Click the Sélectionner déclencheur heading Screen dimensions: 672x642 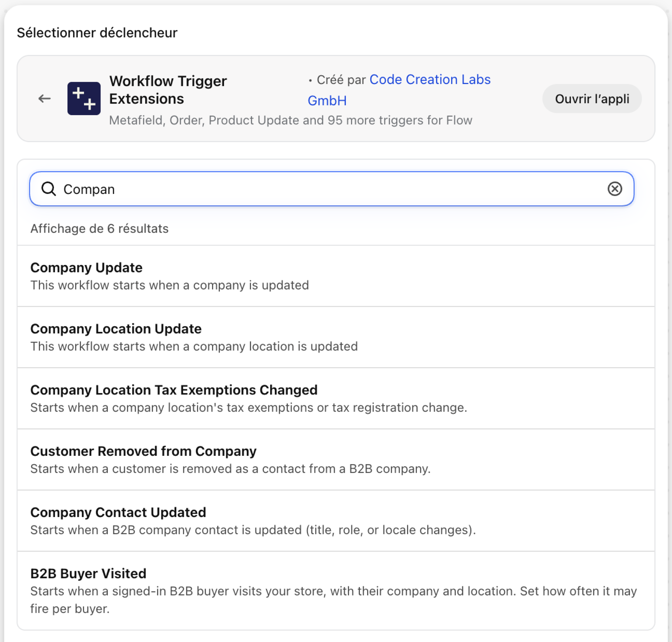(x=97, y=33)
